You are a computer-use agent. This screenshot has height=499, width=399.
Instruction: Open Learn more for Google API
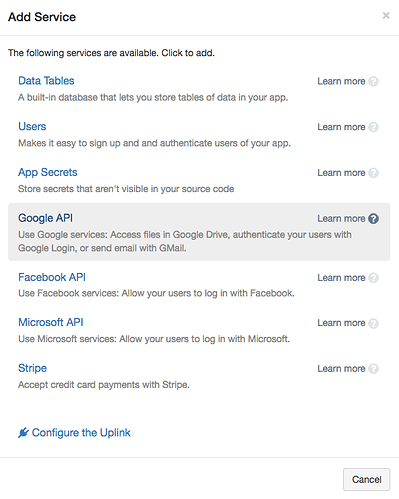tap(341, 219)
